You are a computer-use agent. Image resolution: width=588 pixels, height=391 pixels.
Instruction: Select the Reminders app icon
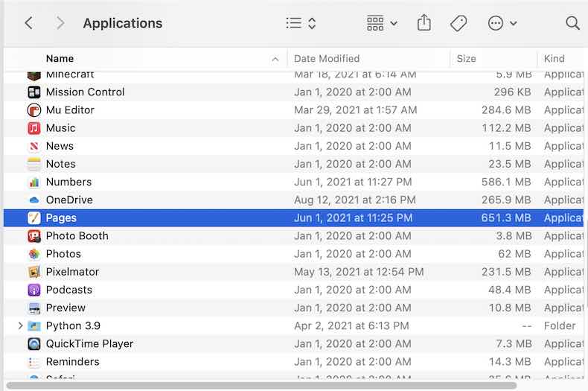pos(34,362)
